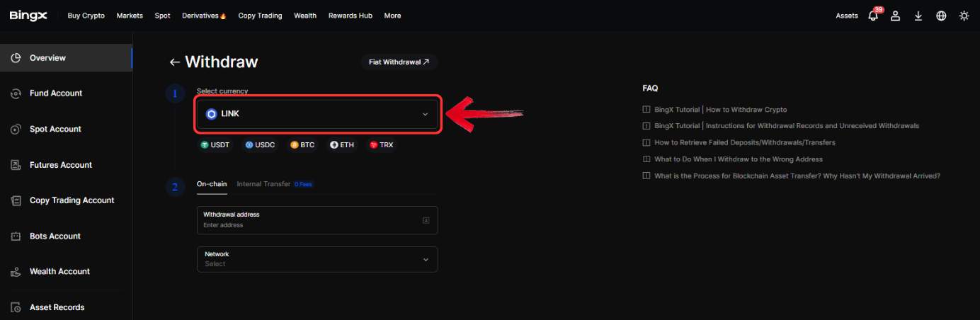The width and height of the screenshot is (980, 320).
Task: Toggle the light theme sun icon
Action: click(x=964, y=16)
